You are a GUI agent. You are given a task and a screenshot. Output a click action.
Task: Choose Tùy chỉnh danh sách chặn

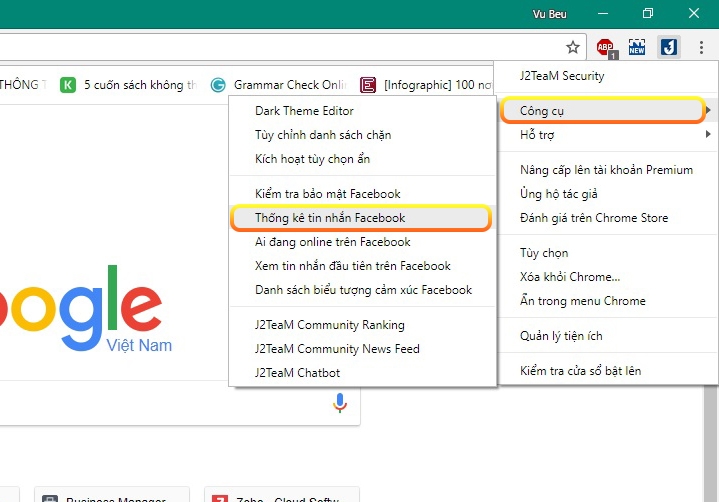(x=323, y=135)
